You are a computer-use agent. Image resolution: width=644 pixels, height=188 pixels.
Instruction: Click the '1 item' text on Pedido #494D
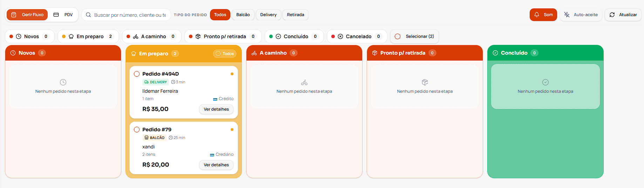pyautogui.click(x=148, y=99)
